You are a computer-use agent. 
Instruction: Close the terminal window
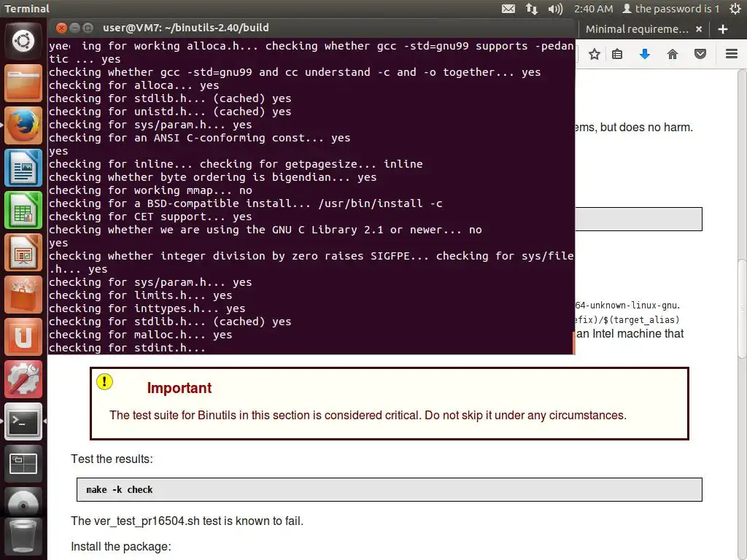(61, 28)
